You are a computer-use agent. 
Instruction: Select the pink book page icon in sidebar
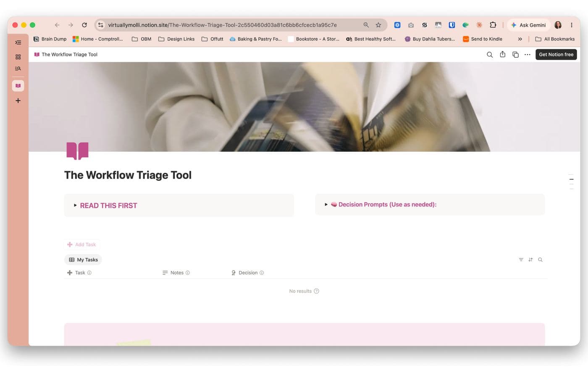(x=18, y=86)
